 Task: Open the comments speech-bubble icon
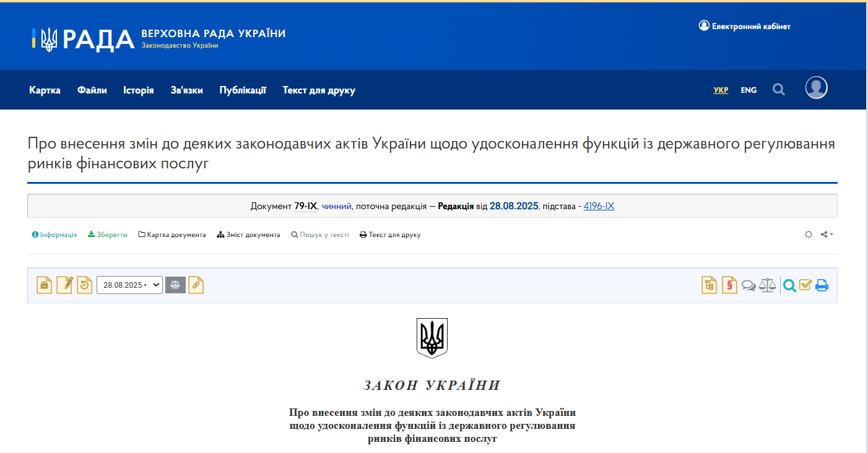(749, 285)
